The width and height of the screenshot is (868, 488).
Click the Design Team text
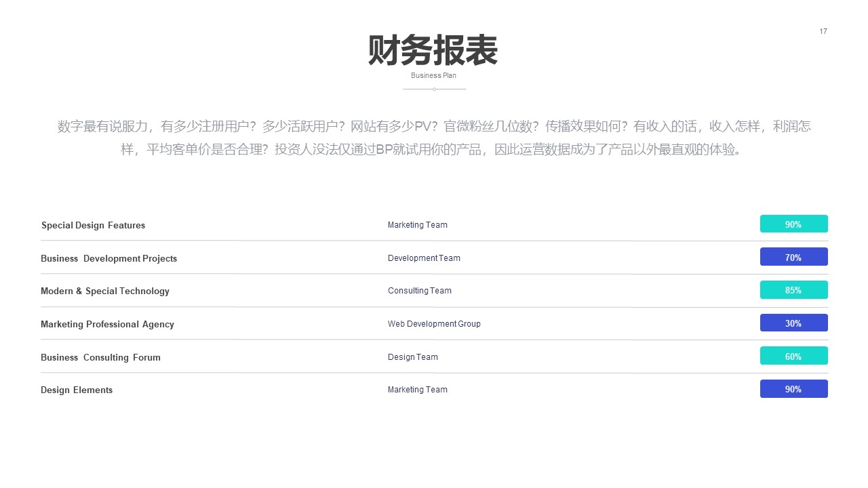coord(413,357)
